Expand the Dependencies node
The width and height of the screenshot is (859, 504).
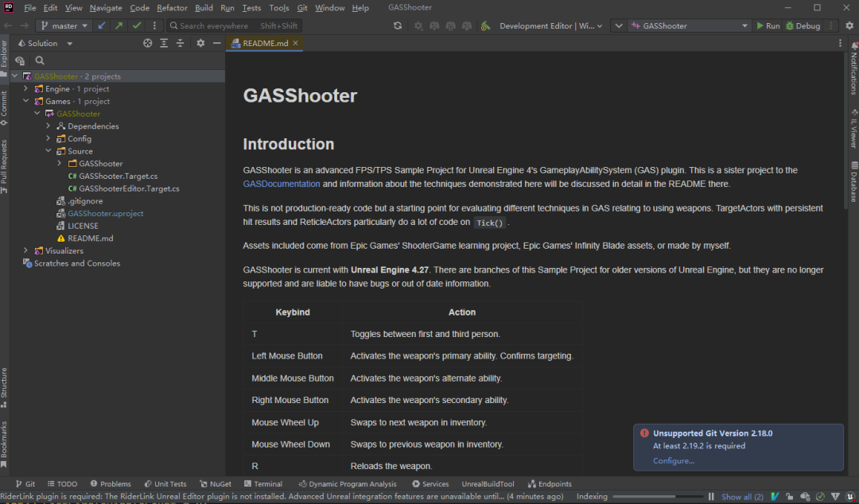49,126
